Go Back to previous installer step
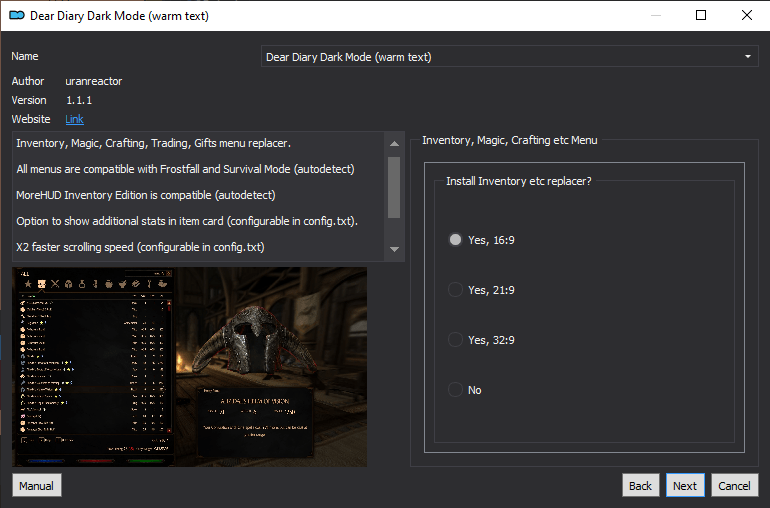770x508 pixels. (640, 485)
